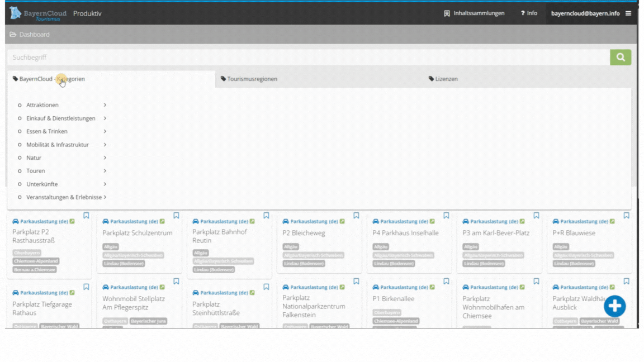
Task: Go to Dashboard breadcrumb
Action: (35, 35)
